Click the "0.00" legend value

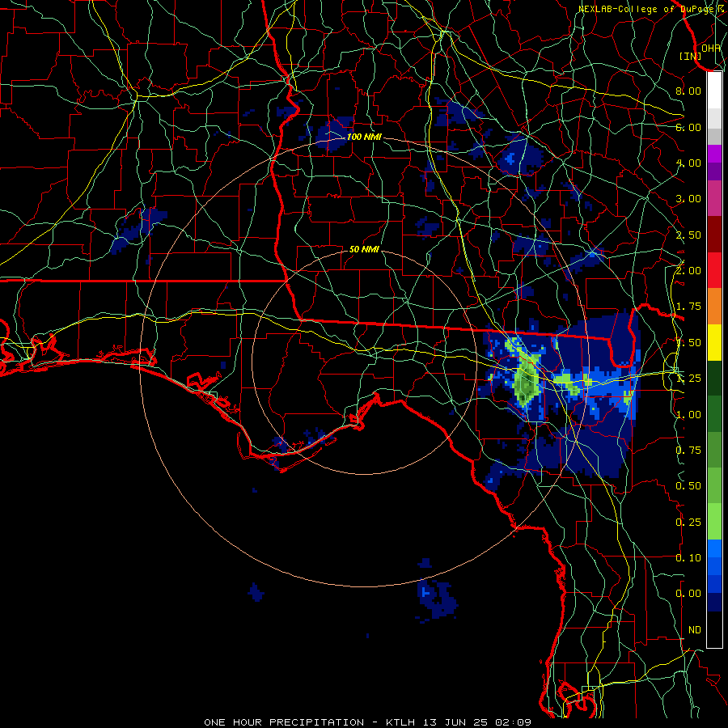point(688,594)
